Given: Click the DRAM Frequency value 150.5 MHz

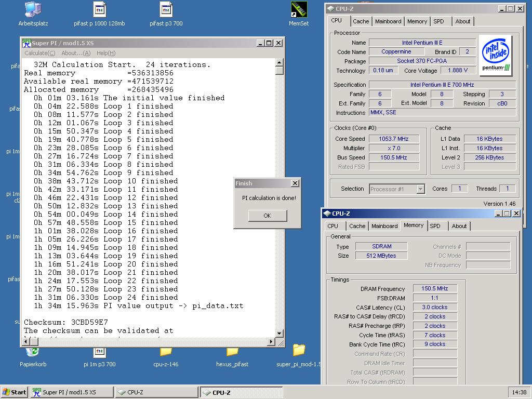Looking at the screenshot, I should point(435,288).
